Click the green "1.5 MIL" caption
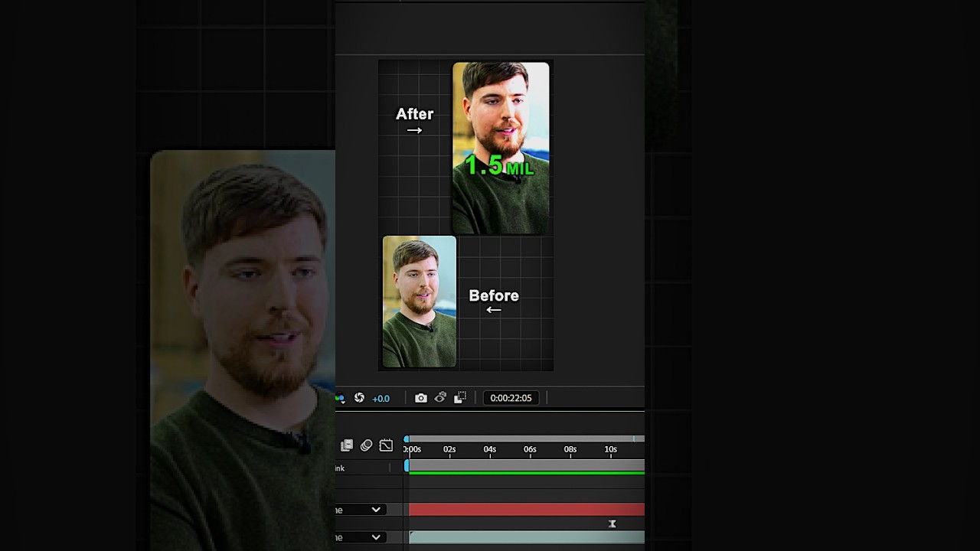The height and width of the screenshot is (551, 980). pos(498,166)
